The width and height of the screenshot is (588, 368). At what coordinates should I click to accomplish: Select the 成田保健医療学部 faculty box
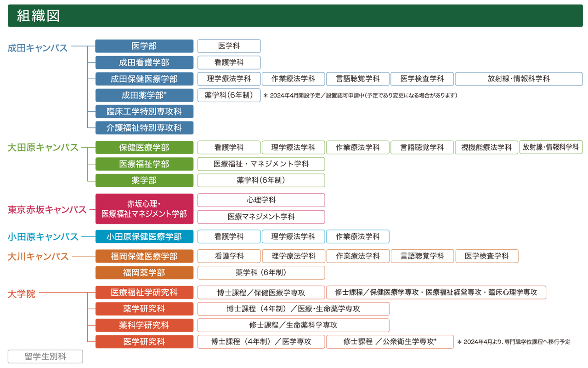pos(144,79)
